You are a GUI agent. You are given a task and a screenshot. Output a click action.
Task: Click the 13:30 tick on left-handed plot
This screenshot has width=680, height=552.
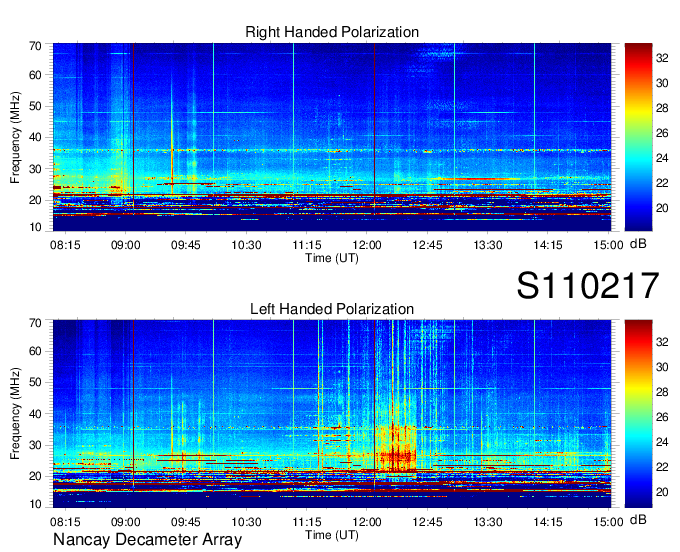pos(487,522)
